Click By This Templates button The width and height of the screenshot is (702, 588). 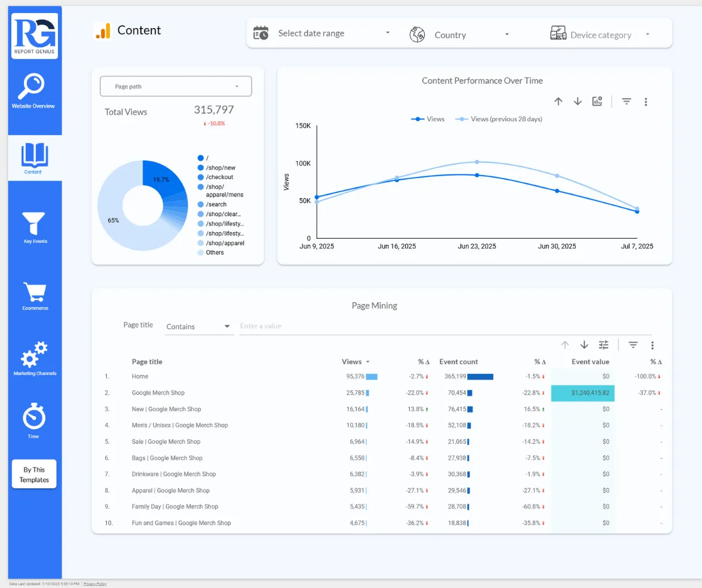pos(34,475)
